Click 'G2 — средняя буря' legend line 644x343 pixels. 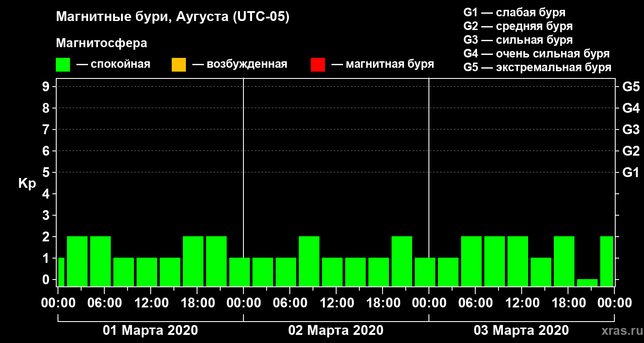tap(518, 26)
